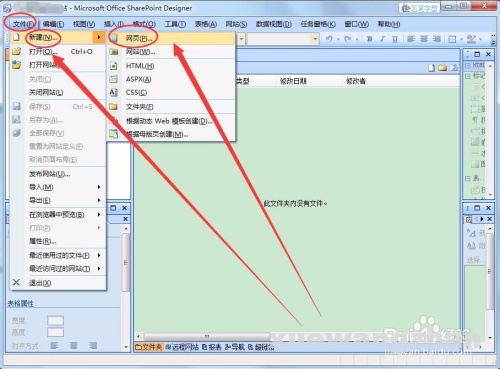Click the new page icon in folder pane
Image resolution: width=500 pixels, height=369 pixels.
[x=431, y=68]
